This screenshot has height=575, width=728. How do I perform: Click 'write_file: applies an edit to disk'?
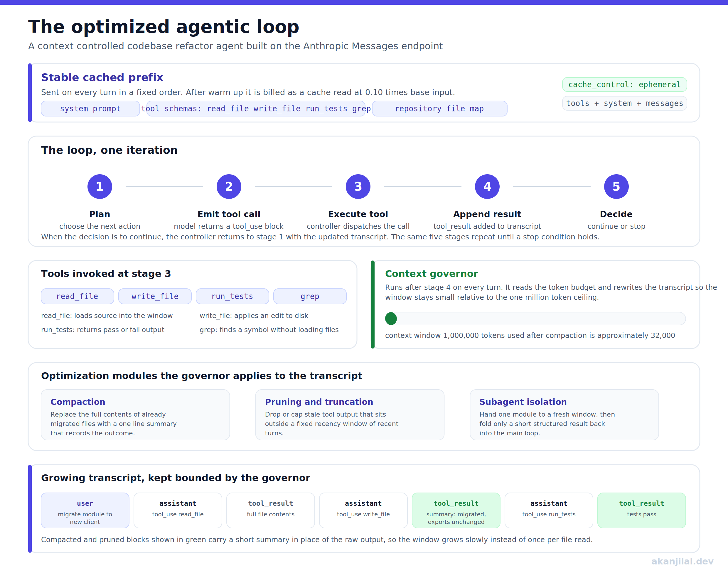point(254,315)
